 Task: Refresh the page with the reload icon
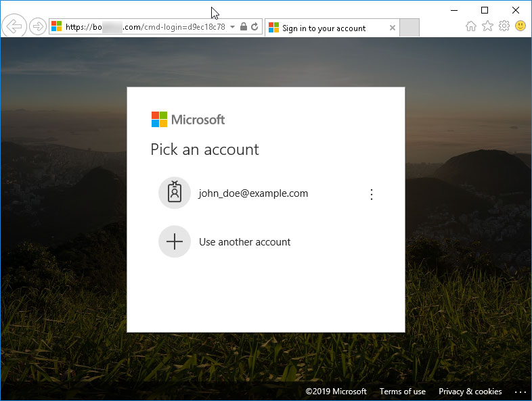254,26
